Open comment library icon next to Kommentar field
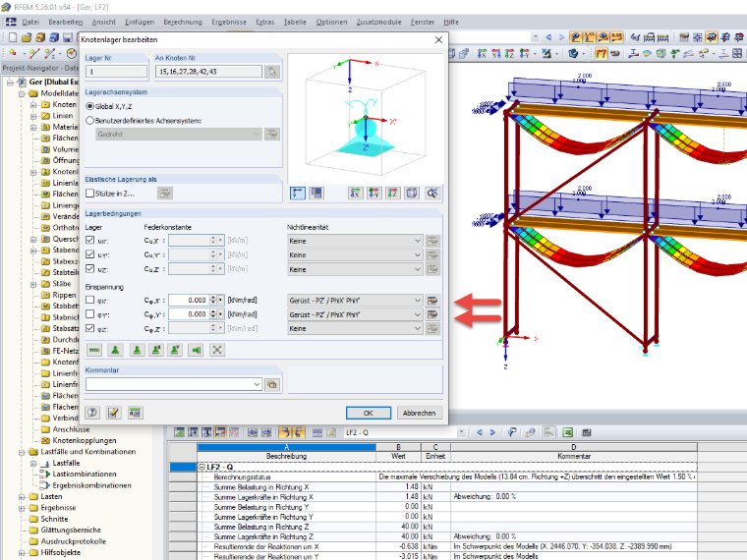The width and height of the screenshot is (747, 560). [x=272, y=384]
